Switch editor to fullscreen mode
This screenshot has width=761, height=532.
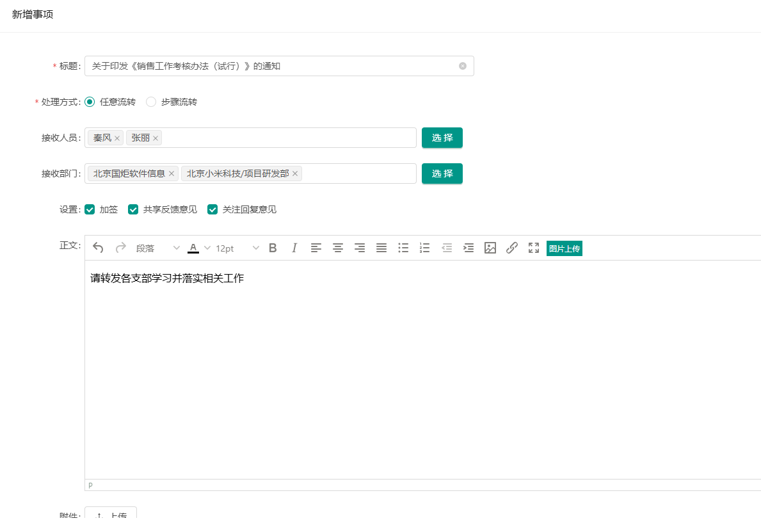coord(534,248)
